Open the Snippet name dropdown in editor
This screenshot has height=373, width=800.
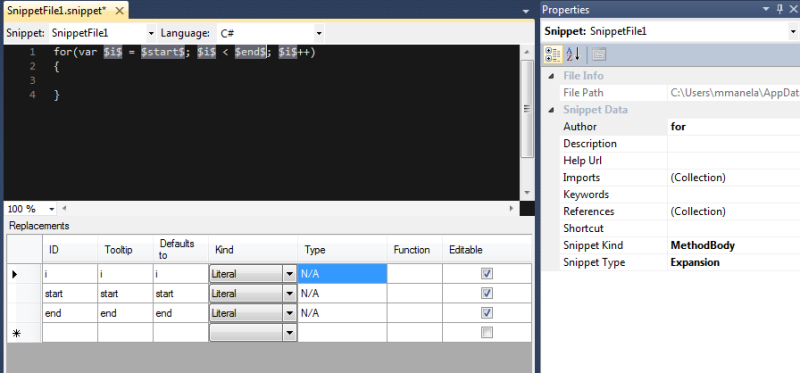[x=151, y=34]
